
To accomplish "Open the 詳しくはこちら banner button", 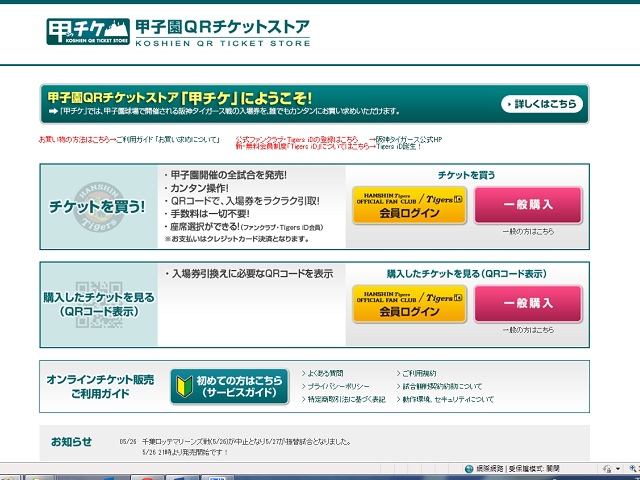I will pos(542,104).
